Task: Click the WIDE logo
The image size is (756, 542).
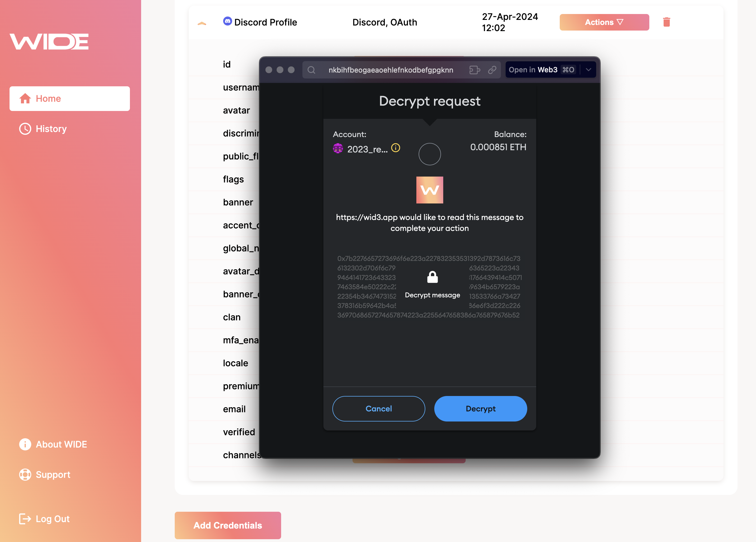Action: (x=49, y=42)
